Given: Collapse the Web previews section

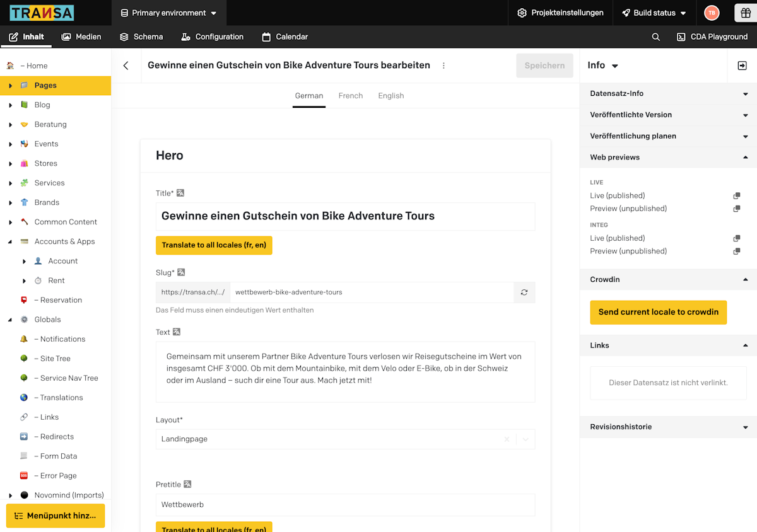Looking at the screenshot, I should (x=669, y=158).
